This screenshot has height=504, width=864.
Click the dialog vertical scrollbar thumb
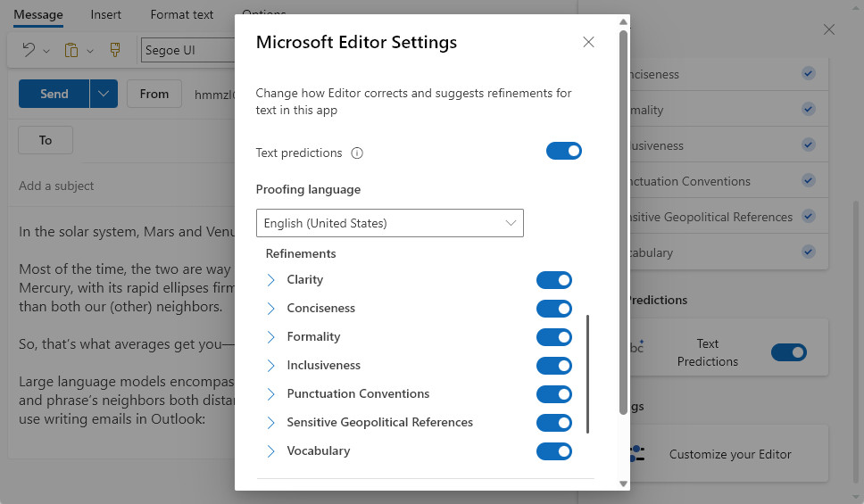pos(623,222)
